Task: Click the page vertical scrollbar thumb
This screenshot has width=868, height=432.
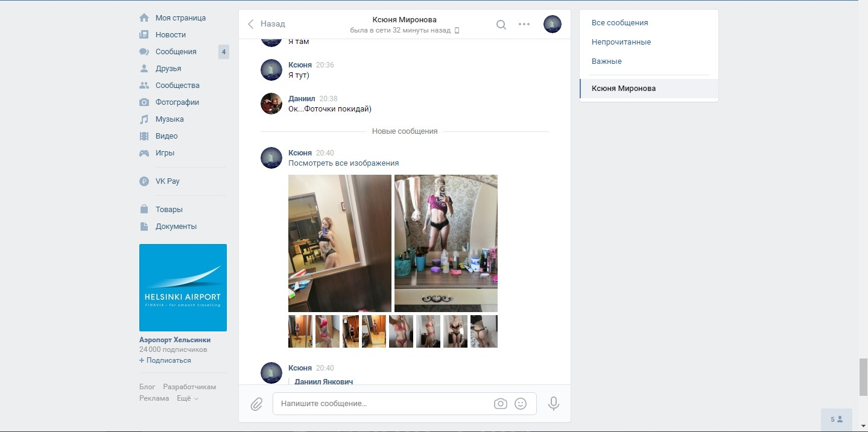Action: click(863, 377)
